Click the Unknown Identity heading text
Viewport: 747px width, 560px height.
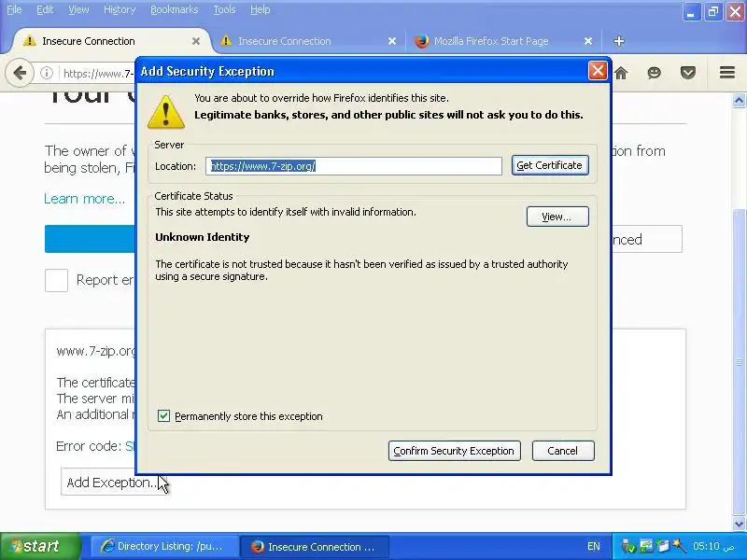point(203,237)
